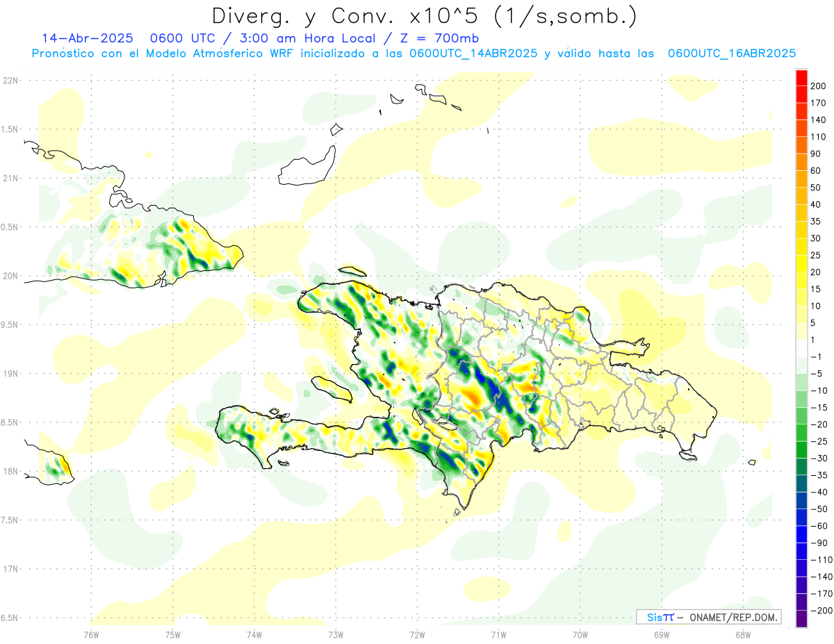Click the '17N' latitude axis label
834x644 pixels.
coord(11,569)
